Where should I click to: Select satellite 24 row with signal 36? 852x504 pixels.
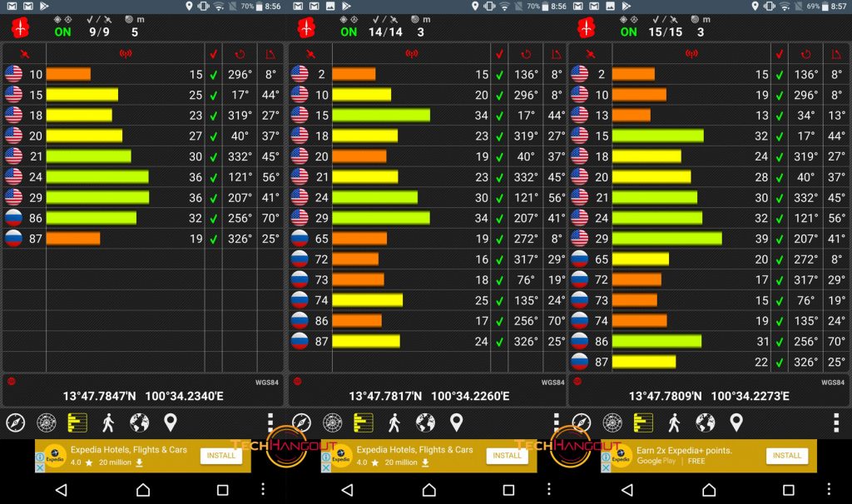(x=143, y=177)
